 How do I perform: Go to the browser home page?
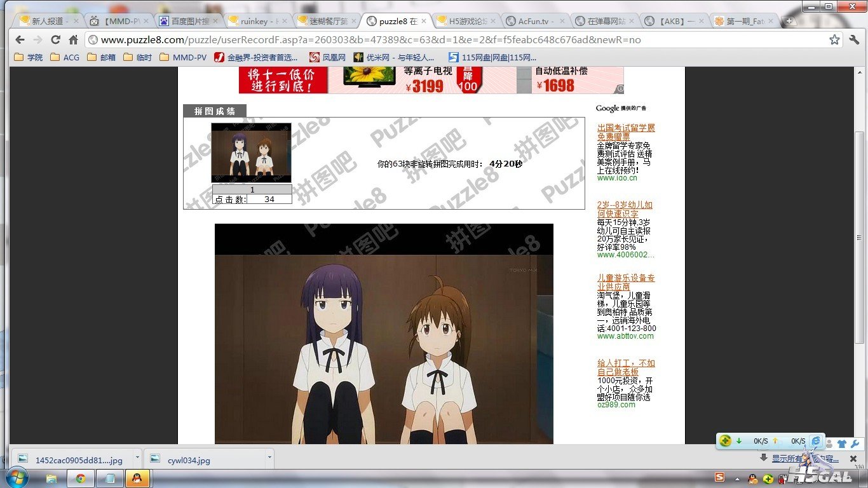click(x=73, y=40)
